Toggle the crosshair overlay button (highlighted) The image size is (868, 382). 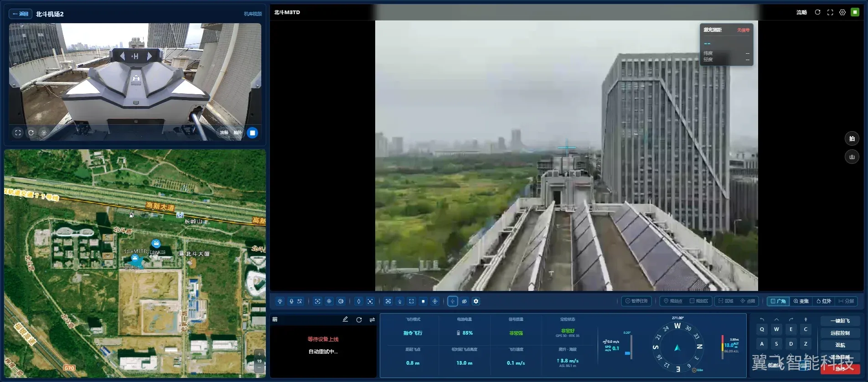click(x=453, y=301)
